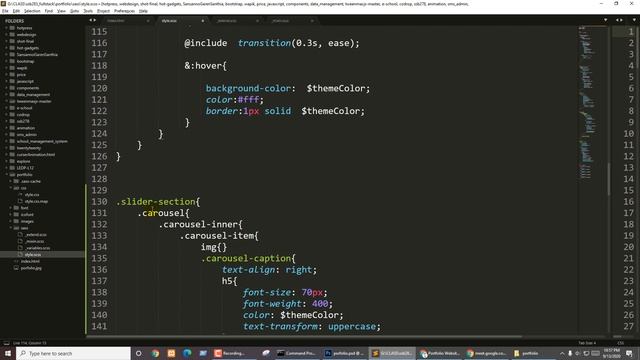This screenshot has width=640, height=360.
Task: Select the data_management folder
Action: tap(33, 95)
